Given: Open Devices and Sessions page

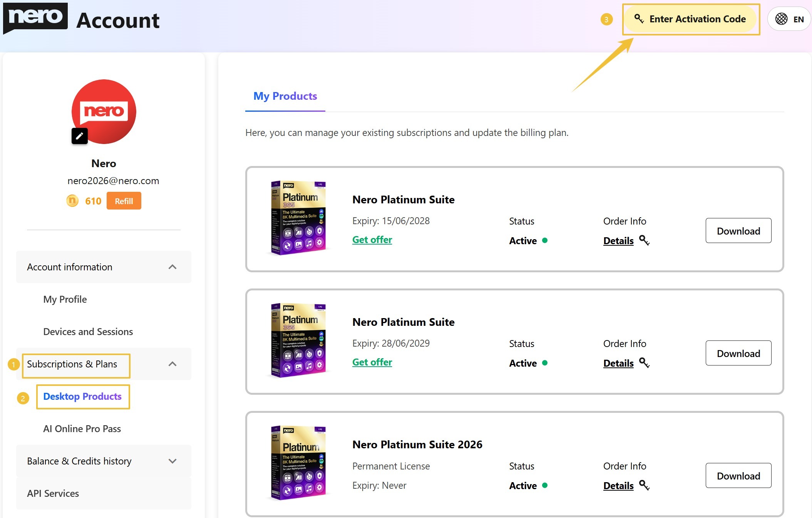Looking at the screenshot, I should (88, 332).
